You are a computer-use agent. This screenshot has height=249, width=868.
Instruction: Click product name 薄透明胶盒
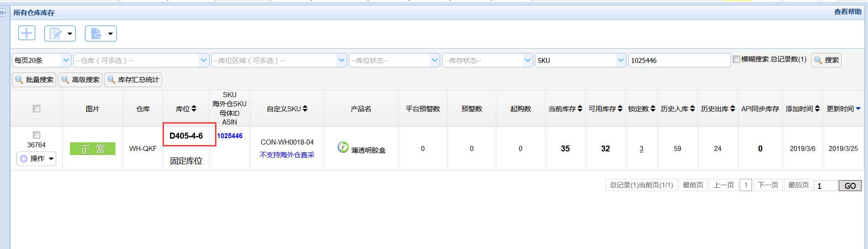coord(368,150)
